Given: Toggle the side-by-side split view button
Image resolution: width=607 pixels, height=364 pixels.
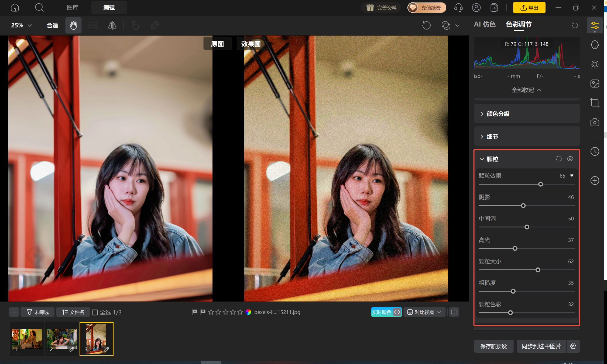Looking at the screenshot, I should [x=454, y=312].
